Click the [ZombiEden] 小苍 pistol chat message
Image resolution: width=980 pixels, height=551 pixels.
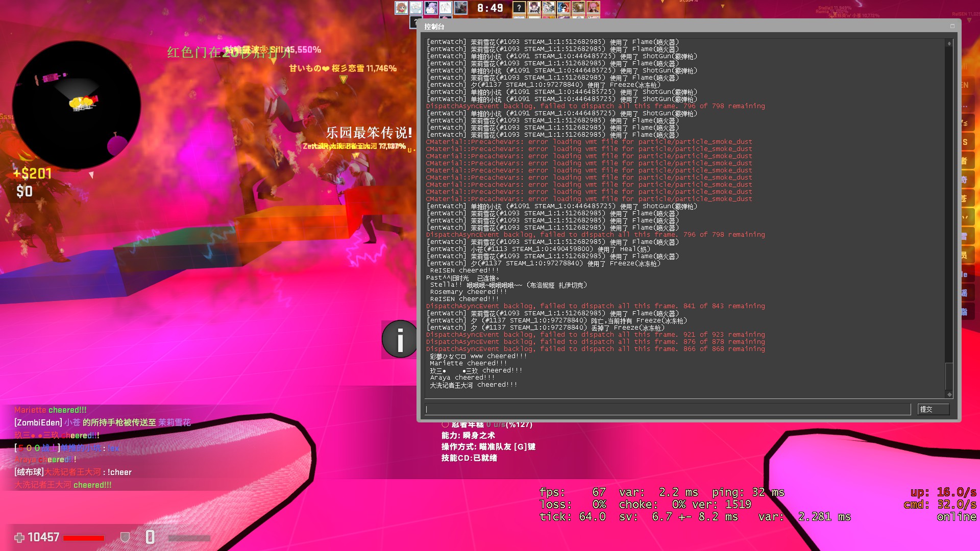click(x=103, y=422)
